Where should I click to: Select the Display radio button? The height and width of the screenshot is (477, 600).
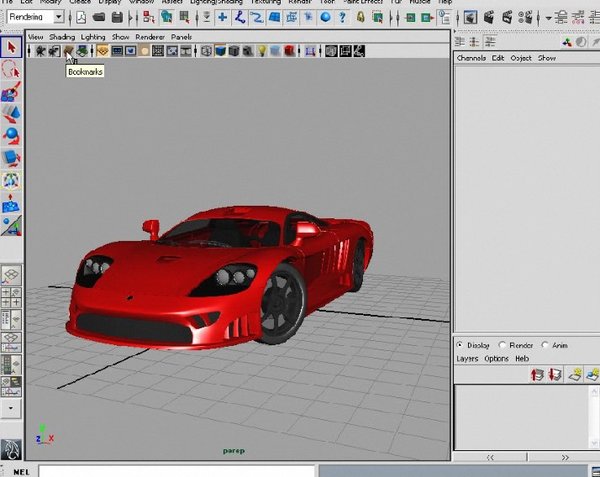[x=460, y=345]
